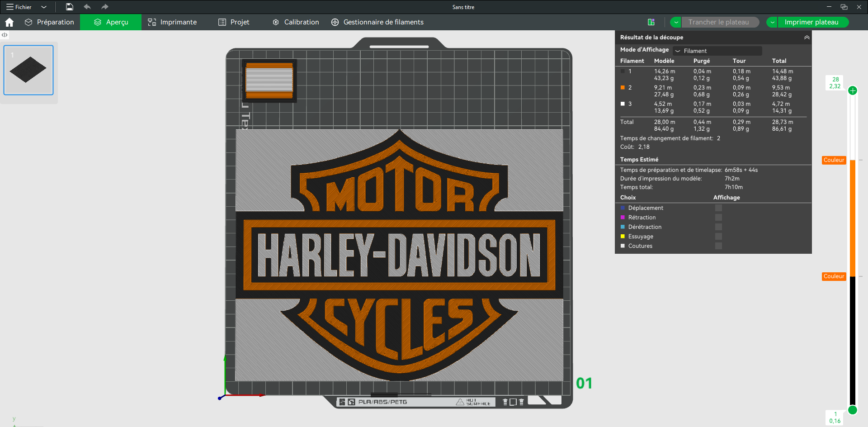Collapse the plate sidebar toggle
868x427 pixels.
5,35
